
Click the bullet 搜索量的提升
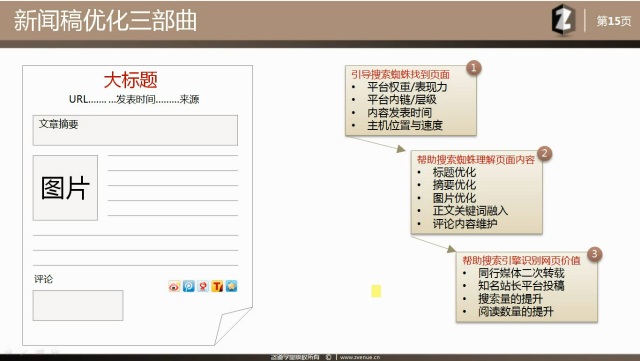(510, 299)
